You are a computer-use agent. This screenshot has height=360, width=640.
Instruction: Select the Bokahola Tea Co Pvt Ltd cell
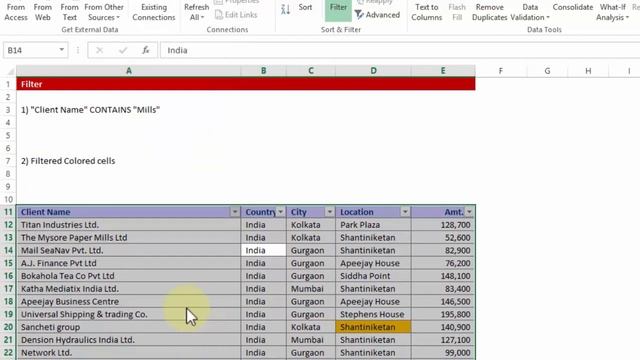click(x=129, y=276)
